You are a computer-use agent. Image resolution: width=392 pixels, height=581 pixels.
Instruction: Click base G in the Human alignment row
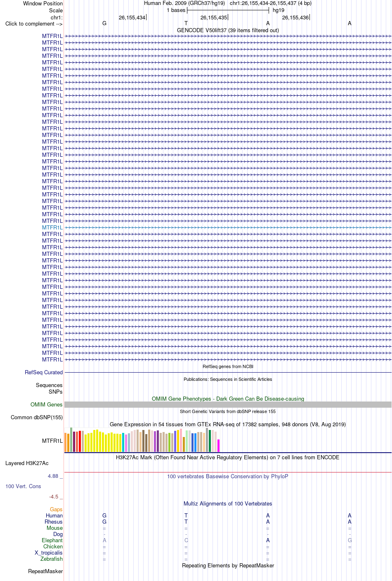(104, 515)
